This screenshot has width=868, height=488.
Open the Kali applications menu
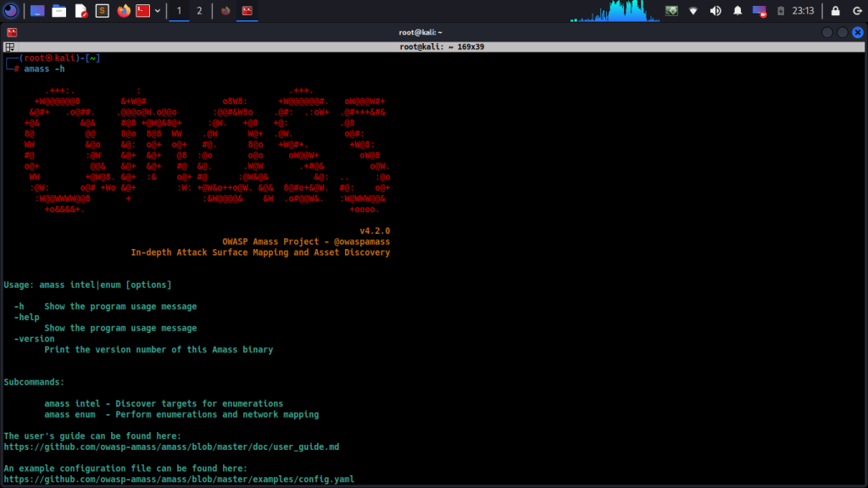(x=10, y=10)
